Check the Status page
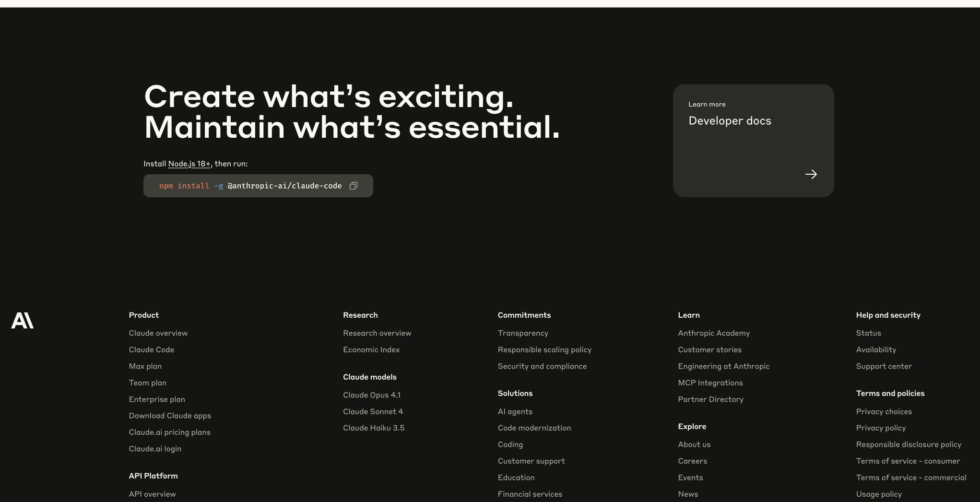 [869, 333]
